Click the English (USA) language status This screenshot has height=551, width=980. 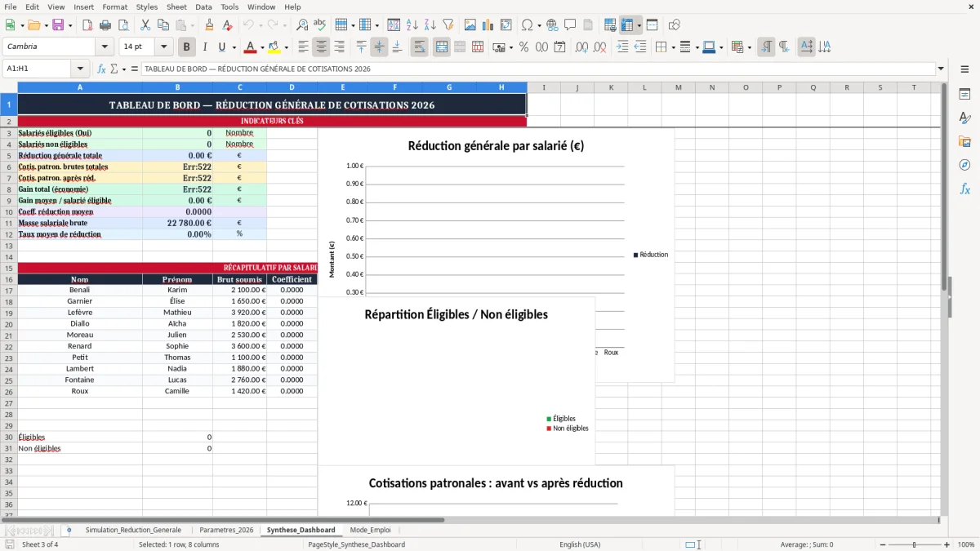pyautogui.click(x=580, y=544)
